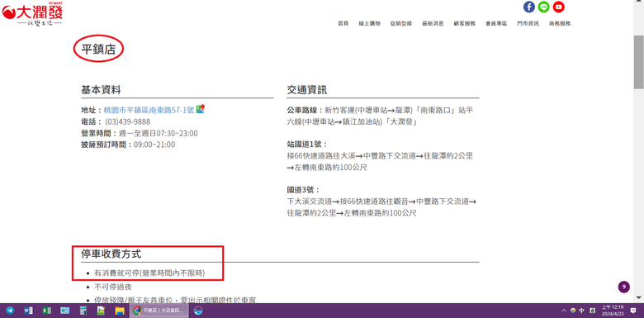Click the 站國道1號 directions label
The width and height of the screenshot is (644, 318).
pyautogui.click(x=307, y=145)
